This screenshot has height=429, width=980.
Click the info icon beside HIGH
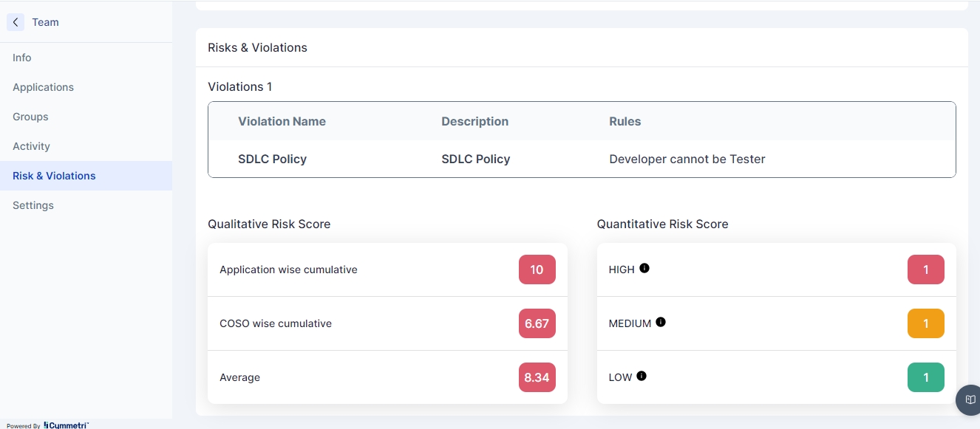tap(644, 268)
